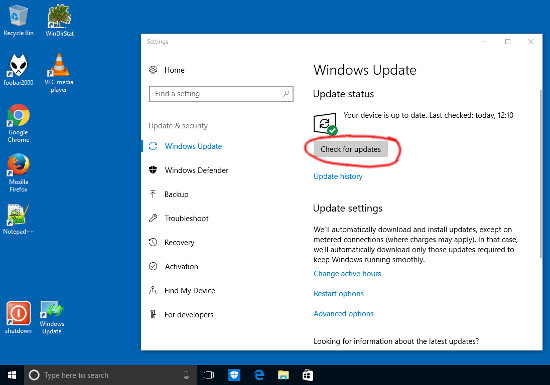Open Windows Defender Security Center taskbar icon
Image resolution: width=550 pixels, height=385 pixels.
click(x=234, y=375)
